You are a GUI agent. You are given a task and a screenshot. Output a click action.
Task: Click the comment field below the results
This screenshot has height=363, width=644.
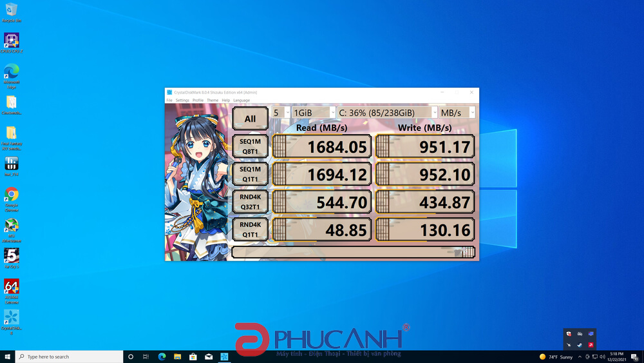(x=353, y=252)
